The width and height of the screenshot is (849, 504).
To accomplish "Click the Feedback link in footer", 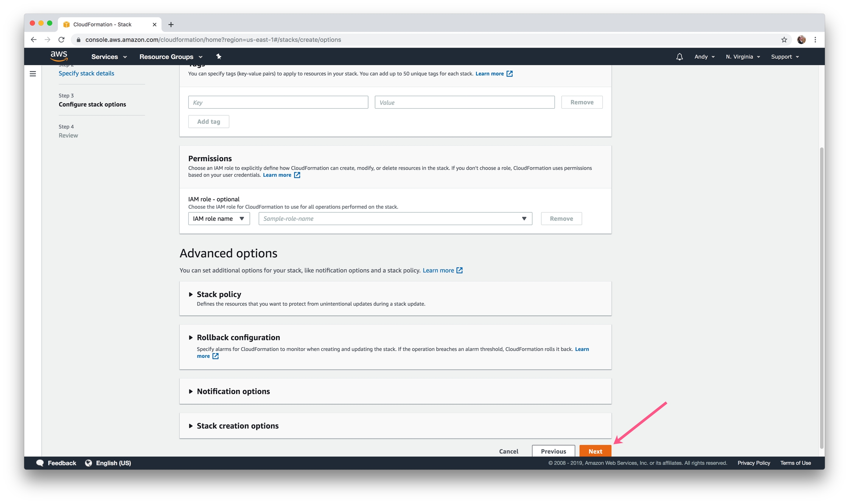I will (62, 463).
